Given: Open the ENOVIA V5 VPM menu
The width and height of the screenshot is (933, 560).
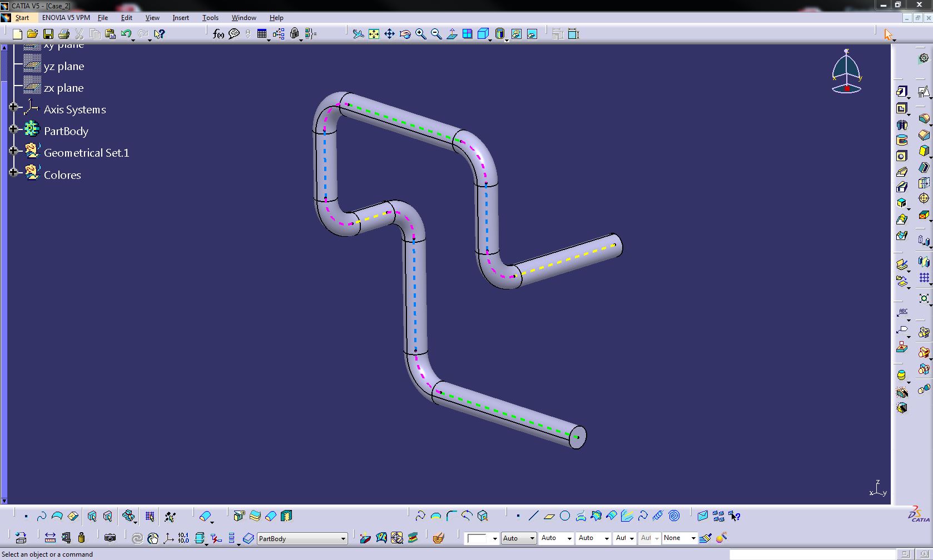Looking at the screenshot, I should [x=66, y=18].
